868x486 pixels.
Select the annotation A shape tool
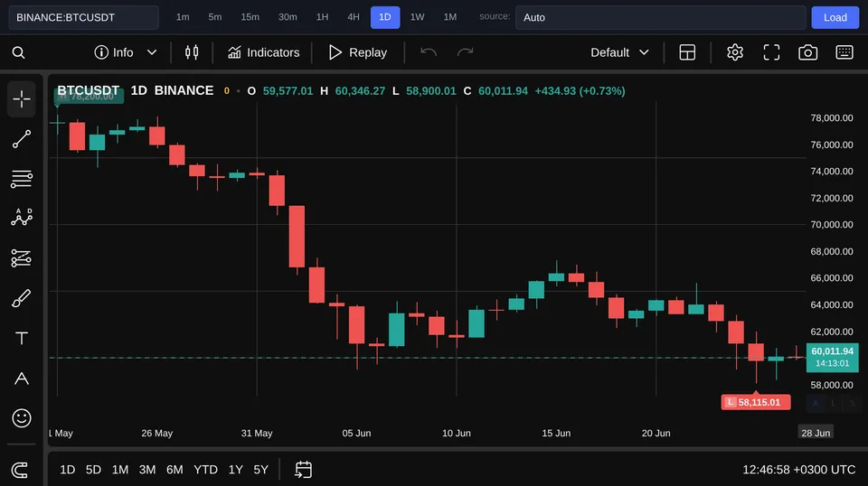(22, 379)
